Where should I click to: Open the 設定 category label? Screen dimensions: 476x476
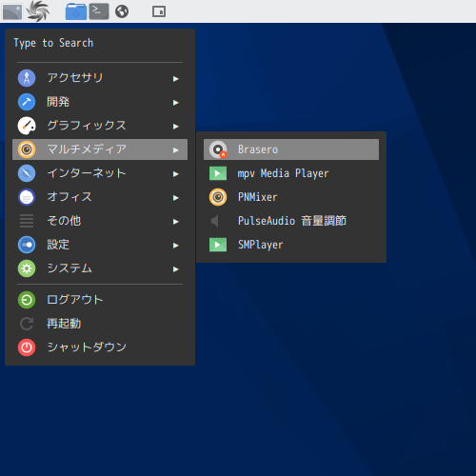[58, 245]
